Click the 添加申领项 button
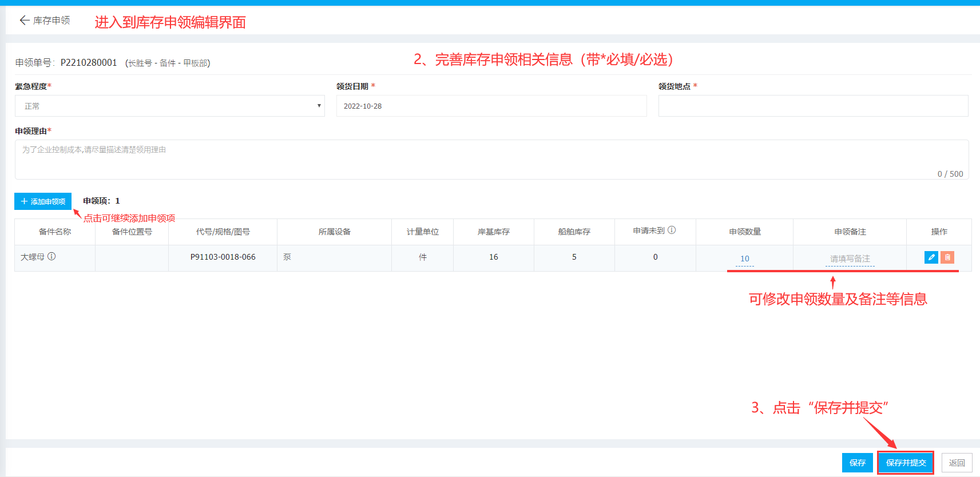The width and height of the screenshot is (980, 477). point(43,201)
